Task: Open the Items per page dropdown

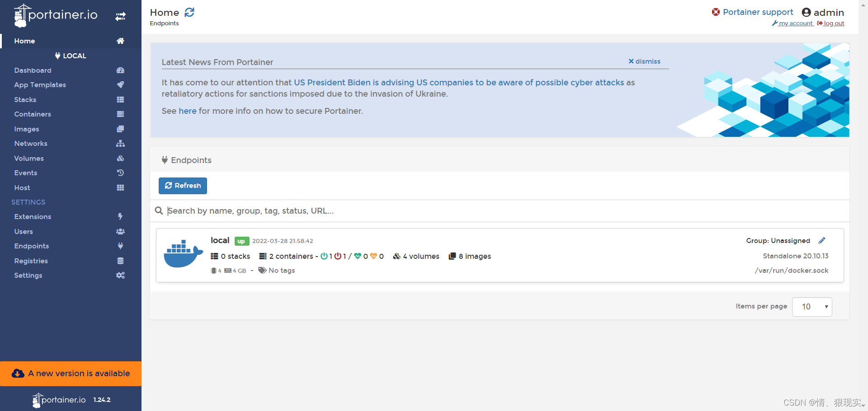Action: pos(812,307)
